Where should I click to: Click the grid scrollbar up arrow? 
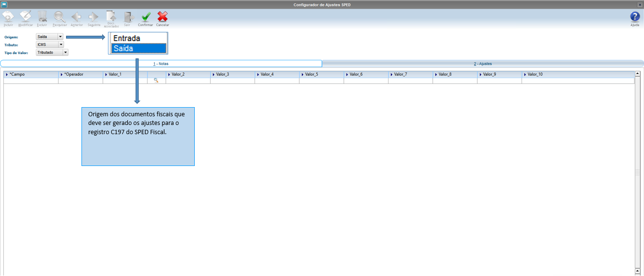click(x=637, y=74)
